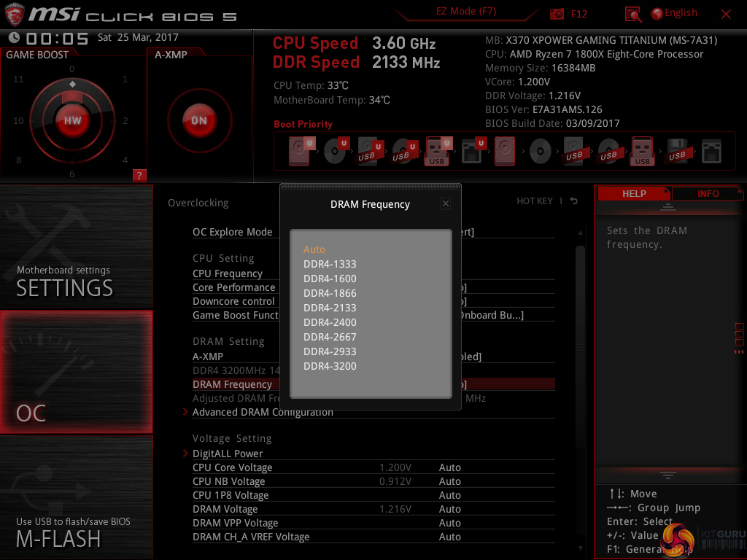Expand DigitALL Power submenu
This screenshot has height=560, width=747.
(x=228, y=454)
